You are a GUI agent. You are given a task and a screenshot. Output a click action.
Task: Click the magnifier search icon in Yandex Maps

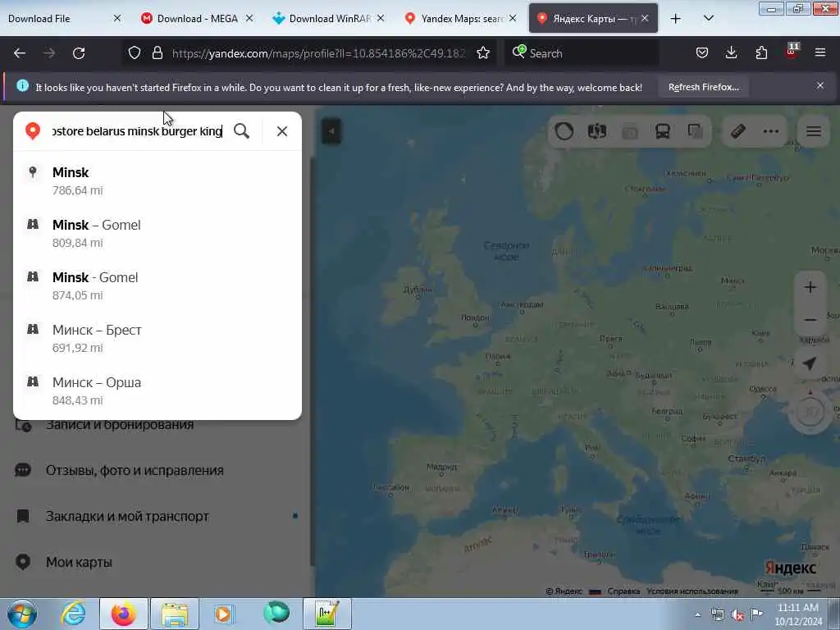pyautogui.click(x=242, y=131)
